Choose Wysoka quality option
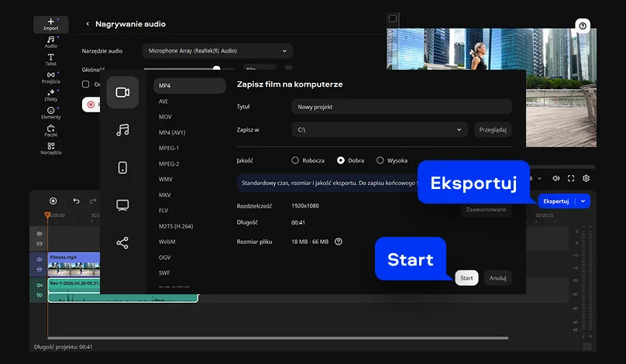 click(x=380, y=160)
